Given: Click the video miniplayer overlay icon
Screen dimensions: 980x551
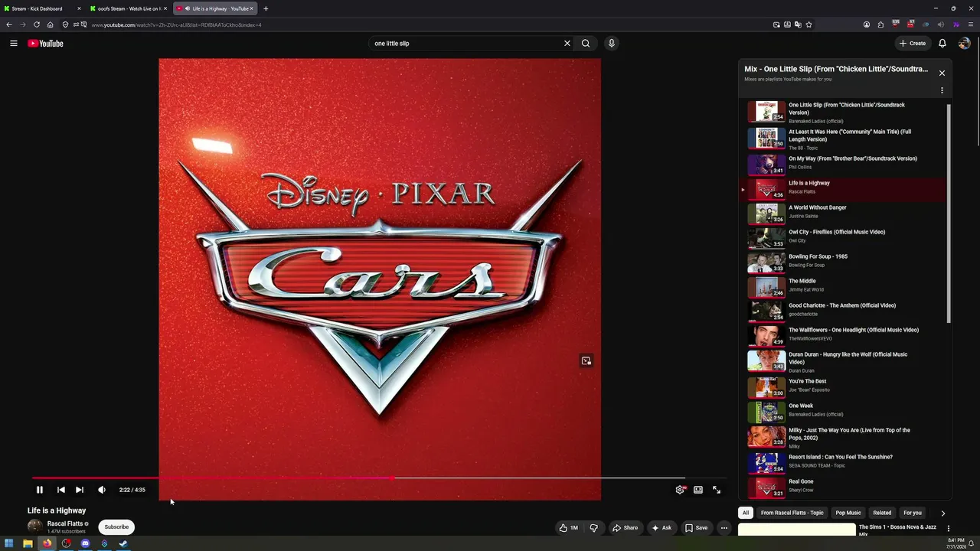Looking at the screenshot, I should coord(586,361).
